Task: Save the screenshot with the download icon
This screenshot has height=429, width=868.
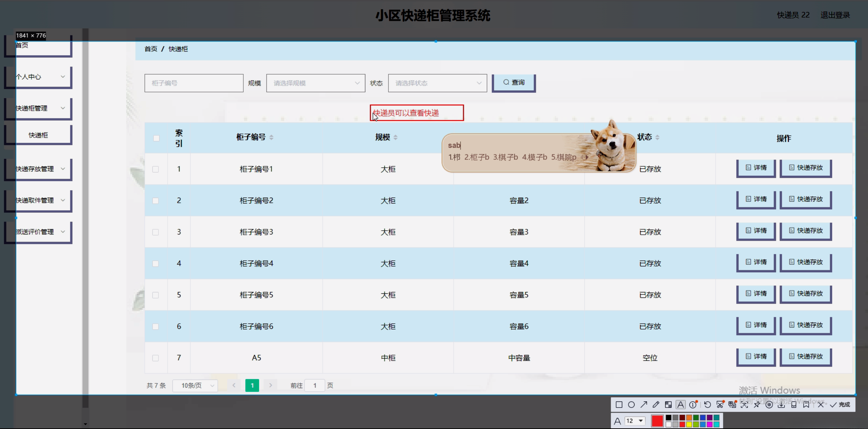Action: pyautogui.click(x=781, y=404)
